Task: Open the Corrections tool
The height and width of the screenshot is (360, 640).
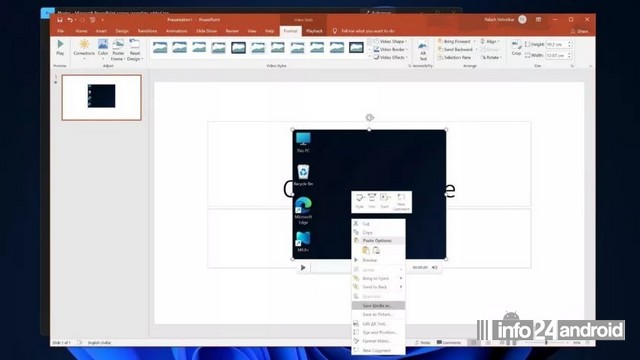Action: pyautogui.click(x=84, y=48)
